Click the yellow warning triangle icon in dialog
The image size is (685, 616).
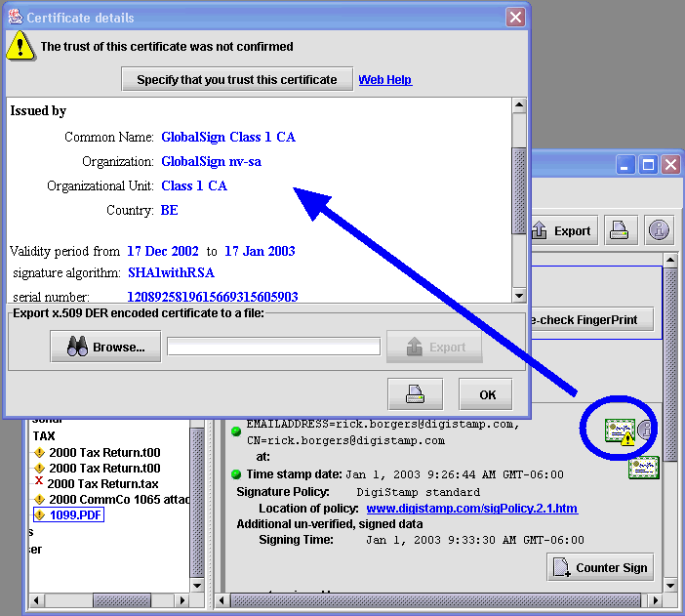click(20, 46)
